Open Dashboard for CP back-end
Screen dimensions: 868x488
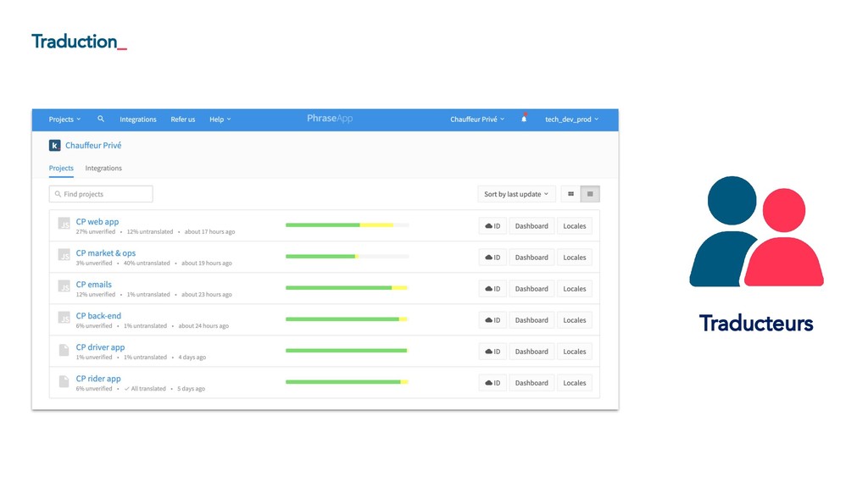point(531,319)
